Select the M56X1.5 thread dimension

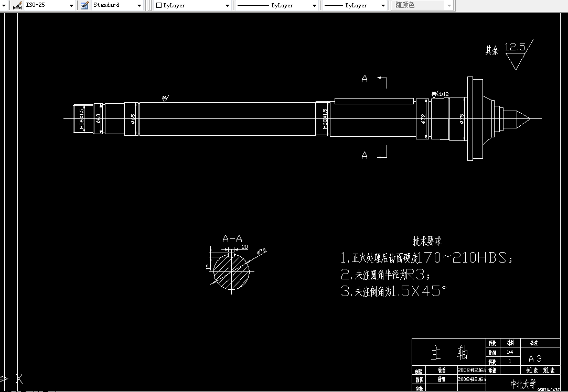pos(81,119)
